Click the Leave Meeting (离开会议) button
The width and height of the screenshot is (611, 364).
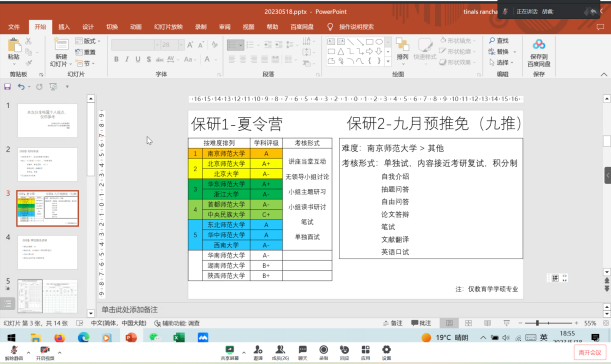pyautogui.click(x=590, y=353)
